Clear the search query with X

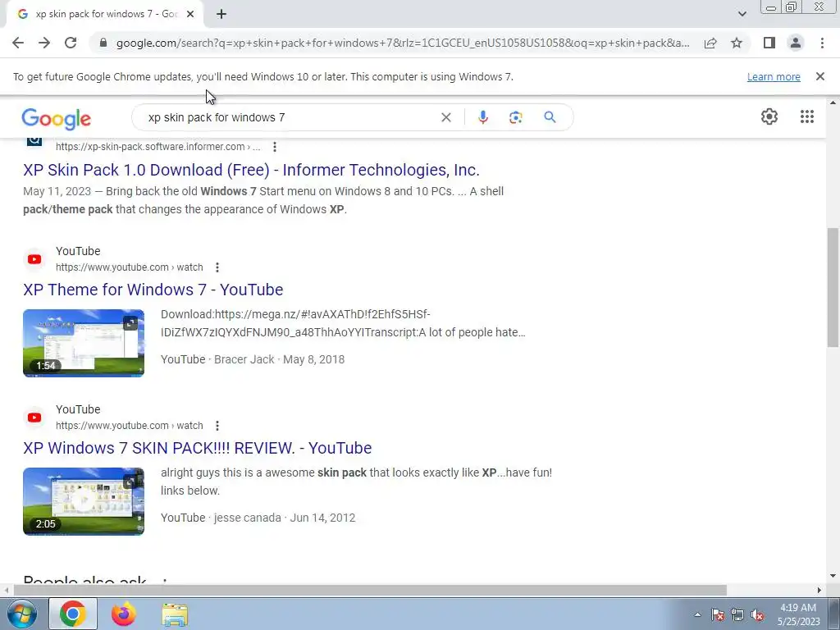tap(445, 117)
